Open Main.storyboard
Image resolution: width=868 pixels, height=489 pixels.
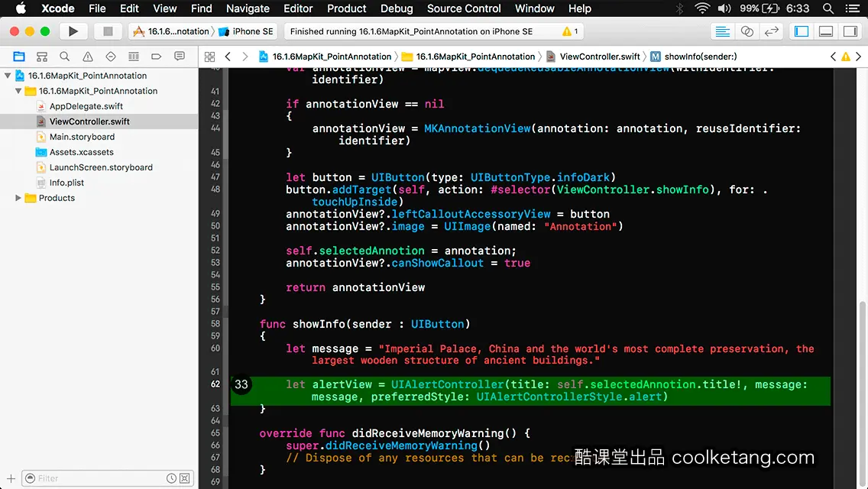coord(82,137)
